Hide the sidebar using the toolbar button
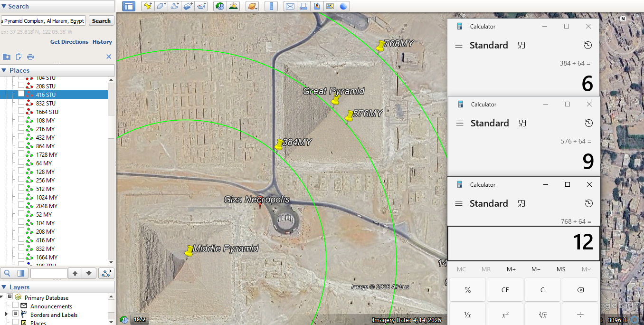This screenshot has width=644, height=325. coord(129,6)
